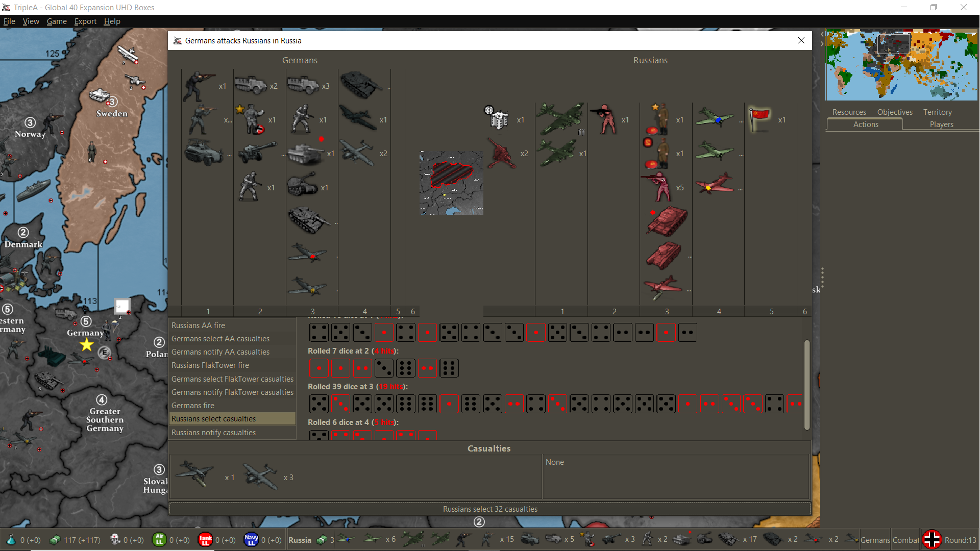Switch to the Players tab
This screenshot has height=551, width=980.
coord(941,124)
